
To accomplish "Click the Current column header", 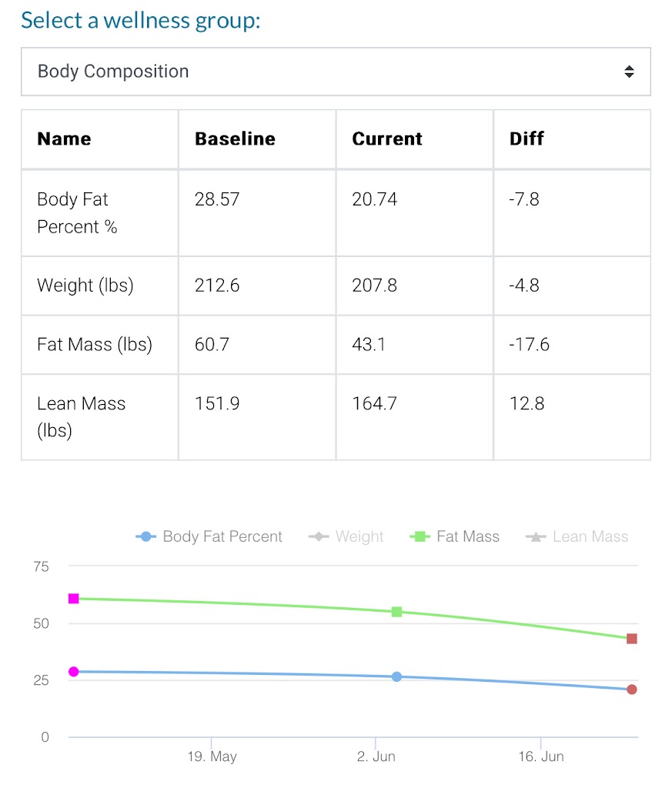I will point(387,139).
